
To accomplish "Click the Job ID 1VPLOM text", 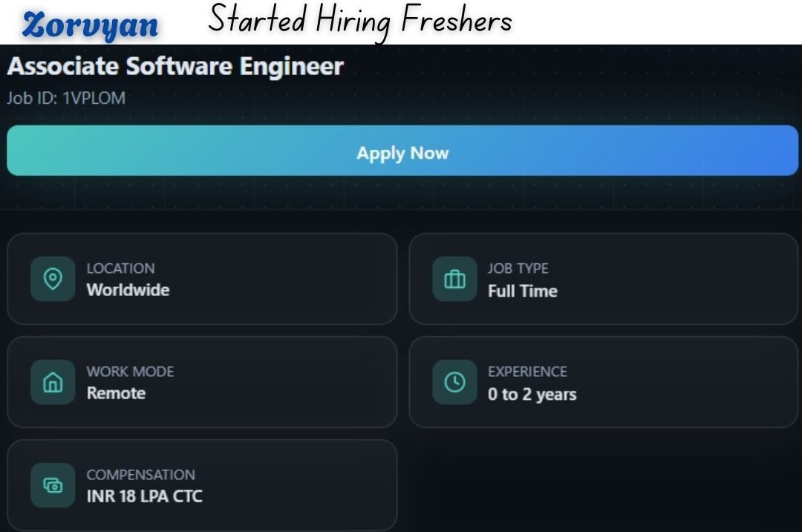I will [66, 98].
